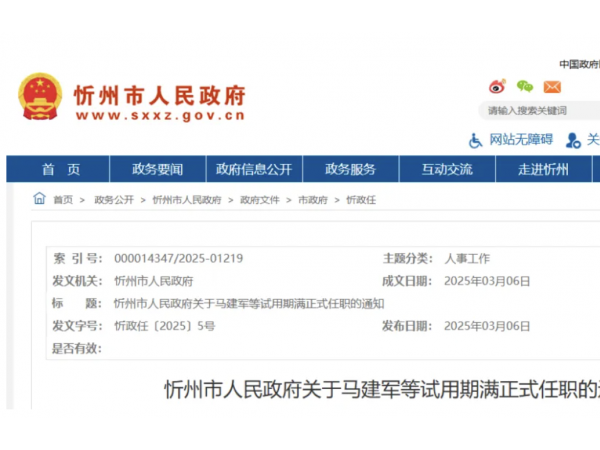Click the Weibo icon
The image size is (600, 450).
tap(497, 87)
